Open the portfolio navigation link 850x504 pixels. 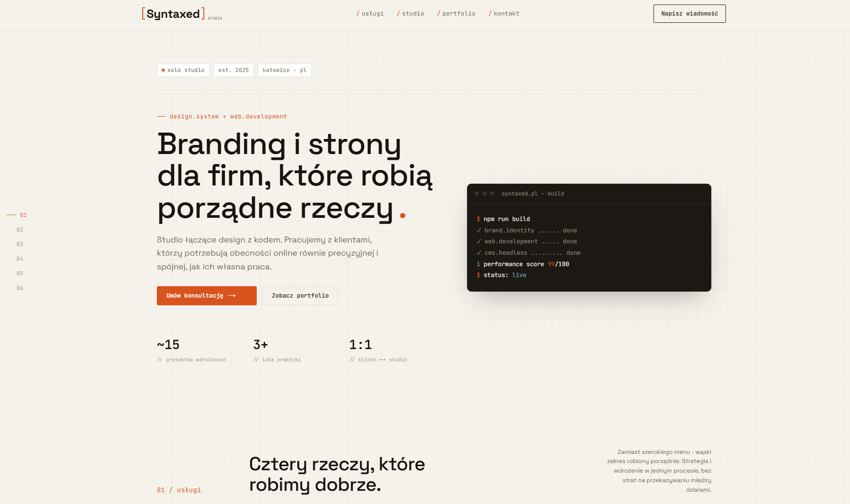456,14
